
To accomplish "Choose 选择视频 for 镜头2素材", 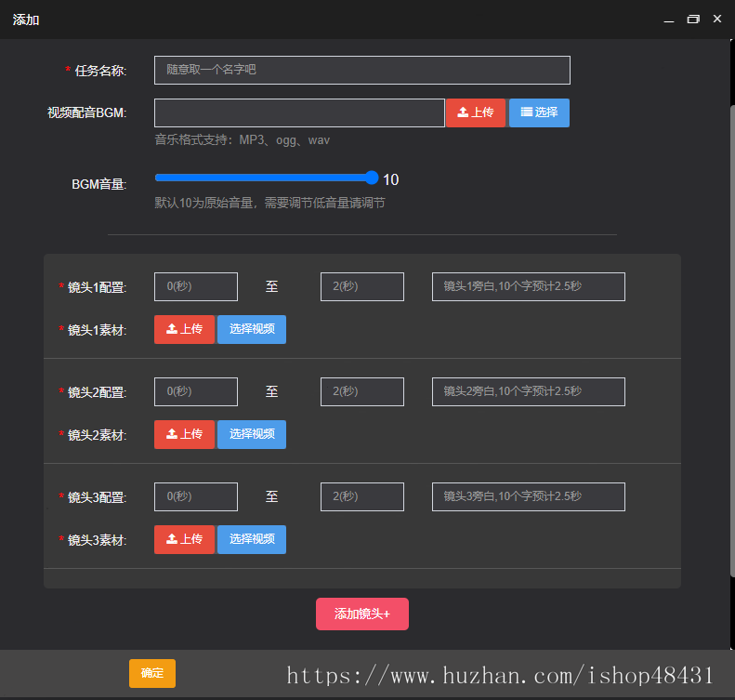I will coord(252,435).
